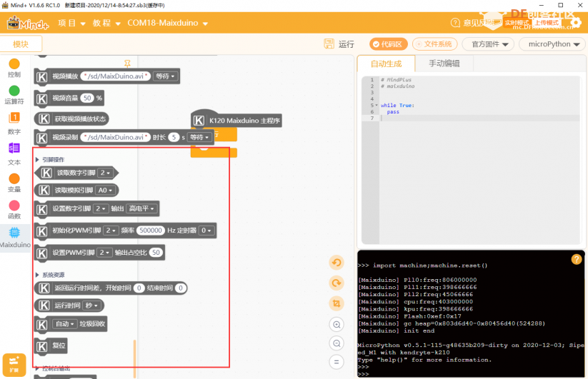Zoom out the block workspace
The image size is (588, 379).
[337, 343]
